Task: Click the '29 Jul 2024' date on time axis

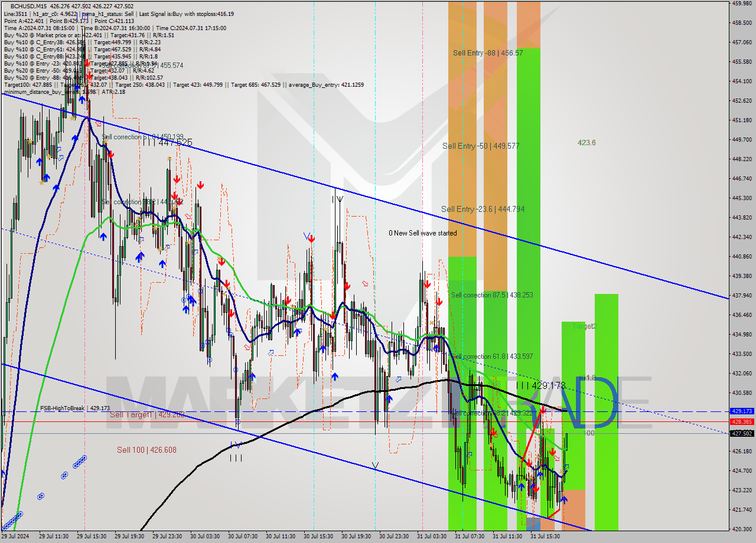Action: click(15, 537)
